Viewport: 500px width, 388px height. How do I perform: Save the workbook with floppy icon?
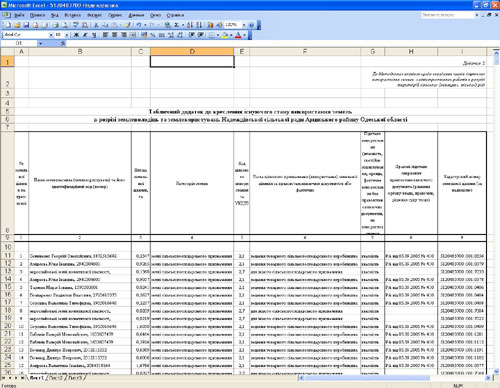(26, 25)
